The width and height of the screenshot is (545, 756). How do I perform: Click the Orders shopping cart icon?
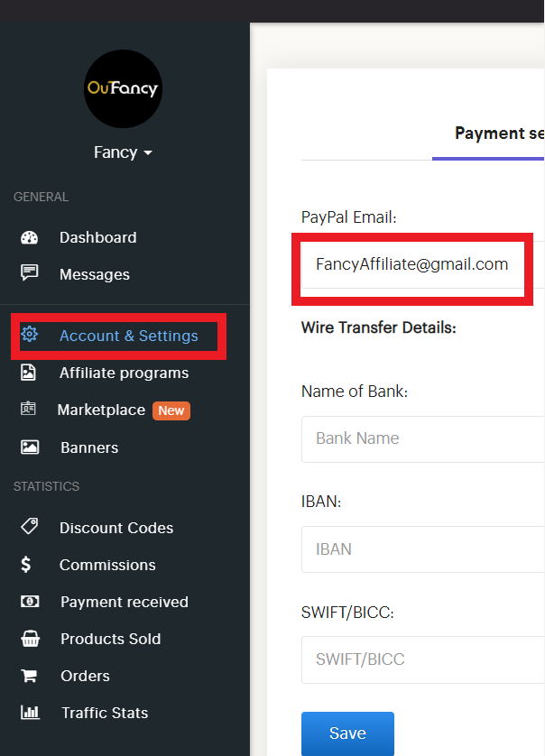pyautogui.click(x=29, y=676)
